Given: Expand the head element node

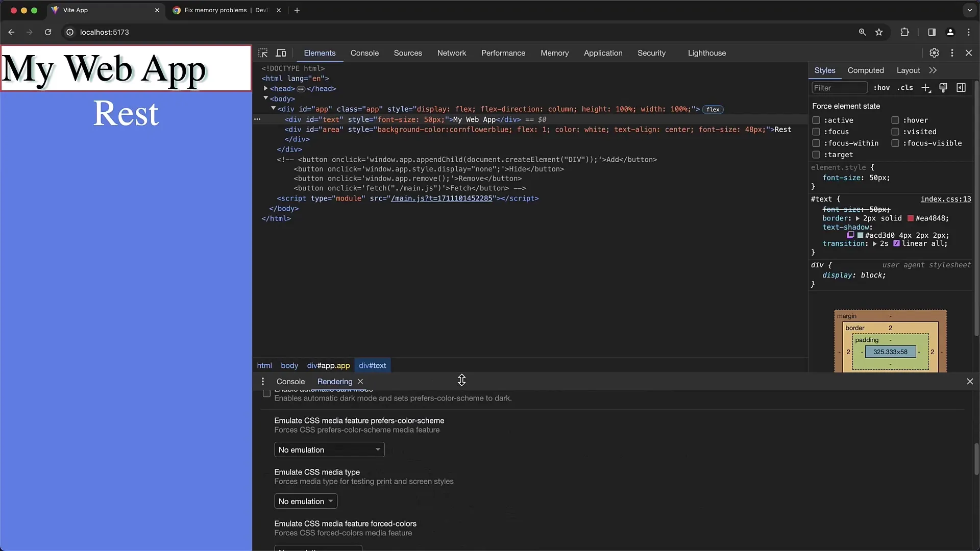Looking at the screenshot, I should pyautogui.click(x=265, y=88).
